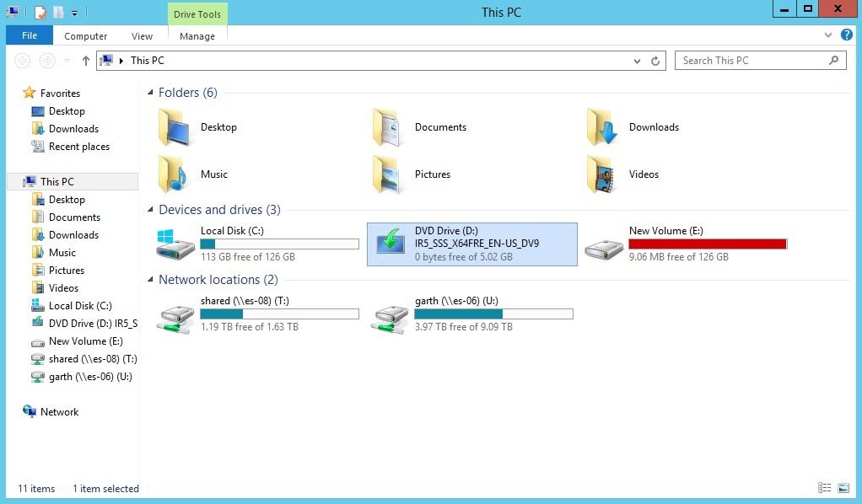Select the shared (\\es-08) (T:) network drive
Screen dimensions: 862x504
[x=257, y=314]
